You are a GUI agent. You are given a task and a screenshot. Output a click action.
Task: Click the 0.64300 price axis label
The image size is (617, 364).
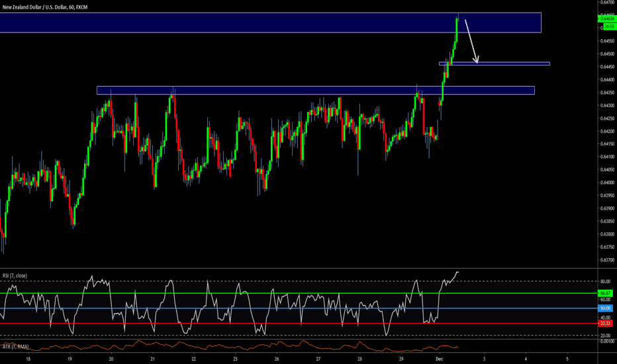[608, 105]
